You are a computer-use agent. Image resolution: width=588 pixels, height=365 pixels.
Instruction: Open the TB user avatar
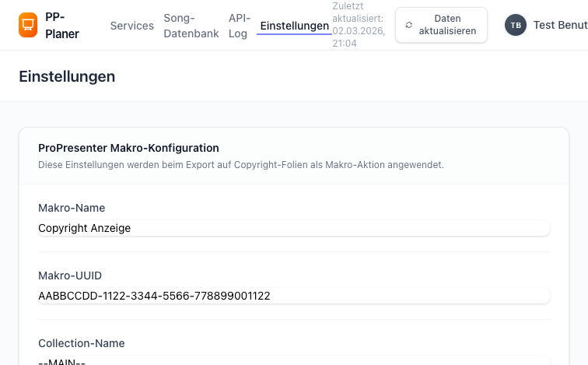(515, 25)
